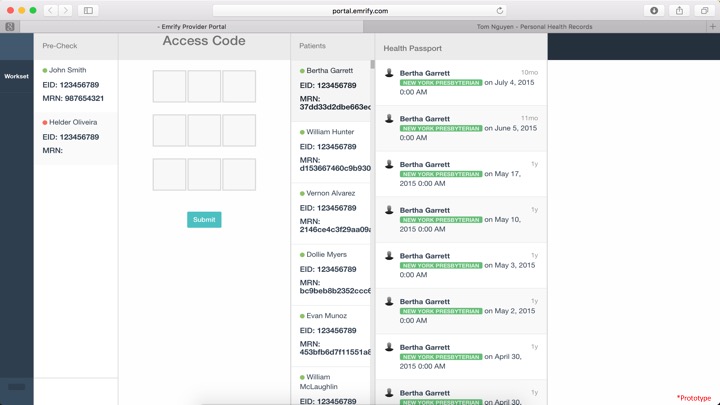This screenshot has height=405, width=720.
Task: Click the pinned tab icon left of tab bar
Action: [10, 27]
